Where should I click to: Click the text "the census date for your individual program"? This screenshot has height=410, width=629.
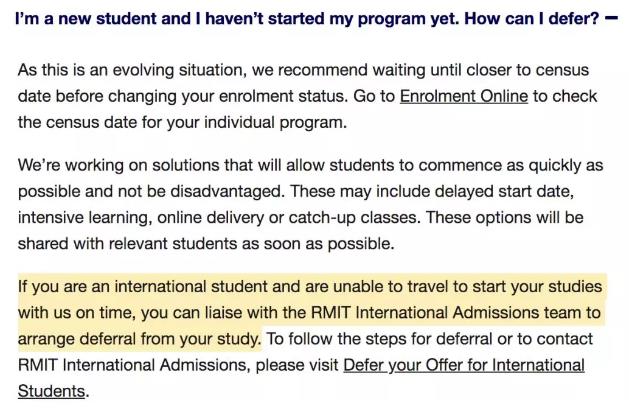180,123
